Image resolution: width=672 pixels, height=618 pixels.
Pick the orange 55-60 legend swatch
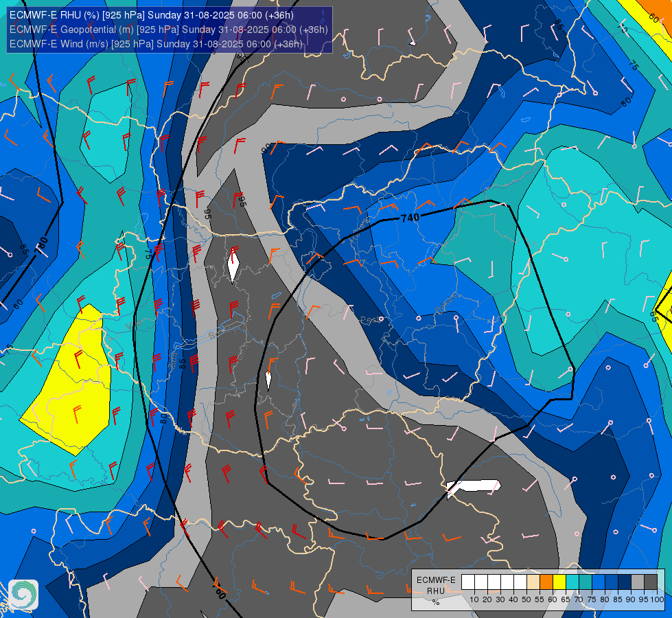pyautogui.click(x=546, y=582)
